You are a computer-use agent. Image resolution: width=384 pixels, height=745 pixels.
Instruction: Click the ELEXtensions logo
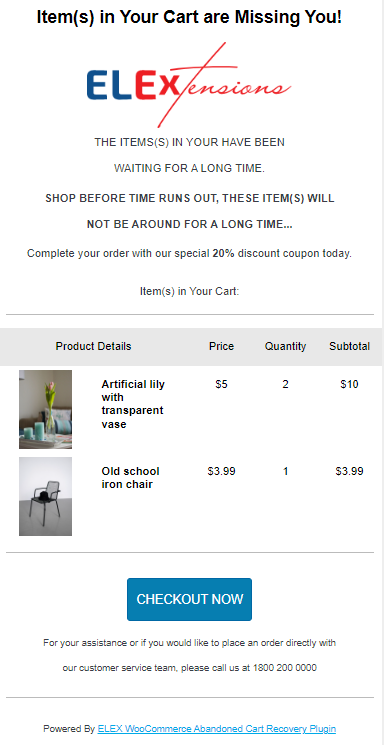189,85
